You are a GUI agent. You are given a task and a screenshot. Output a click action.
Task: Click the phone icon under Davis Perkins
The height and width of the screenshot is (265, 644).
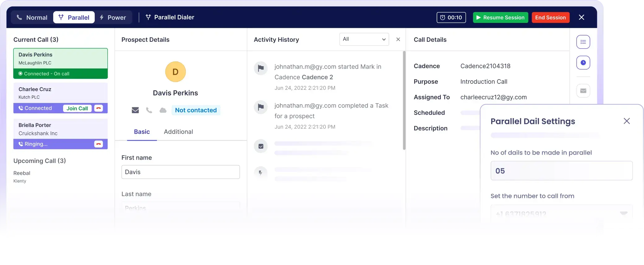click(149, 110)
